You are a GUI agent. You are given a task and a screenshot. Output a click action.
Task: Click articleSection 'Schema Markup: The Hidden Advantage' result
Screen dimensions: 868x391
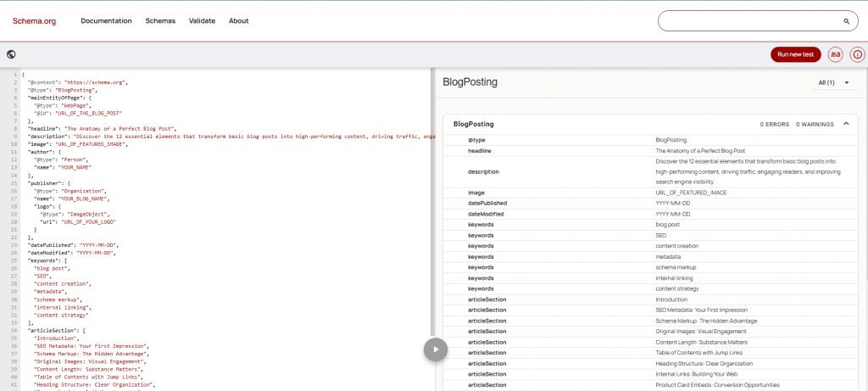[706, 321]
